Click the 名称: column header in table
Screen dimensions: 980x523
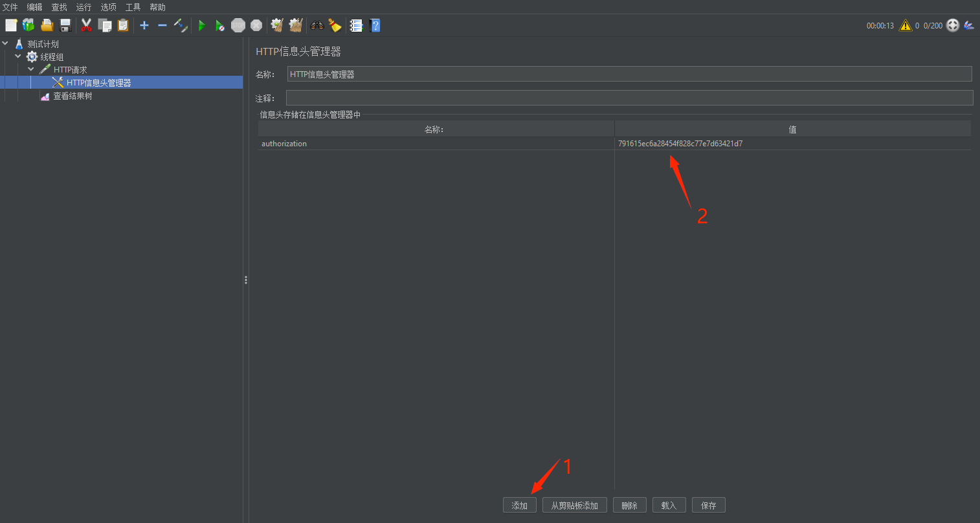(x=436, y=129)
